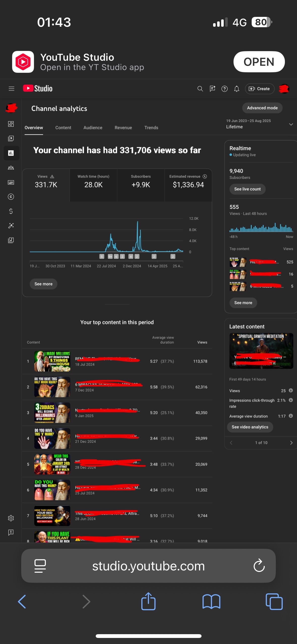Image resolution: width=297 pixels, height=644 pixels.
Task: Open the latest content video thumbnail
Action: pyautogui.click(x=261, y=351)
